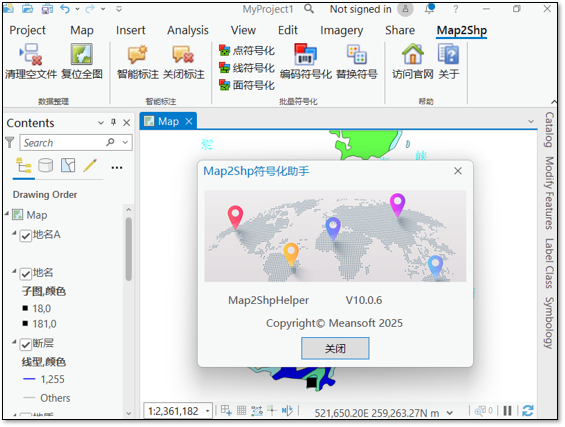Click the 替换符号 replace symbol icon
565x427 pixels.
357,54
